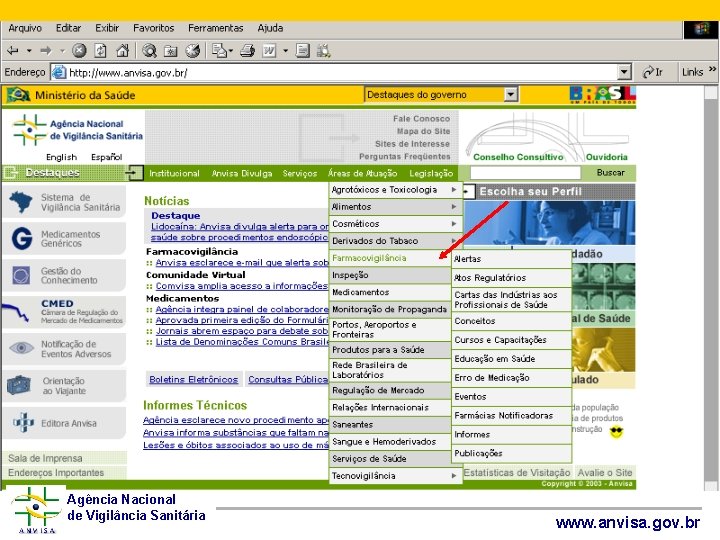Expand the Links toolbar chevron
The image size is (720, 540).
[712, 69]
